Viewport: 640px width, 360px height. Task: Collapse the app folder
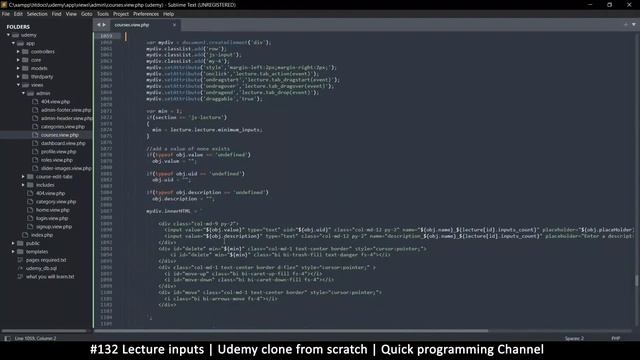[13, 43]
